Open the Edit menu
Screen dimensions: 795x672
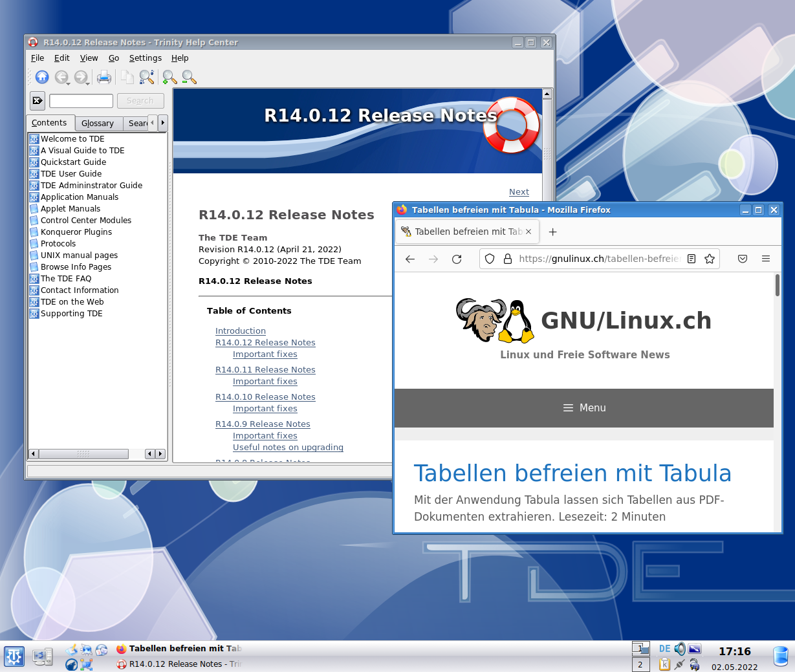(x=61, y=58)
